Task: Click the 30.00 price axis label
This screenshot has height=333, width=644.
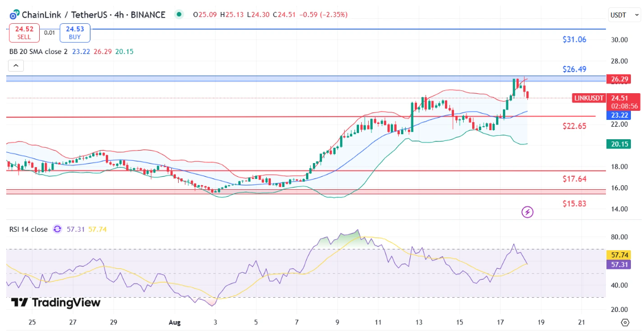Action: [619, 40]
